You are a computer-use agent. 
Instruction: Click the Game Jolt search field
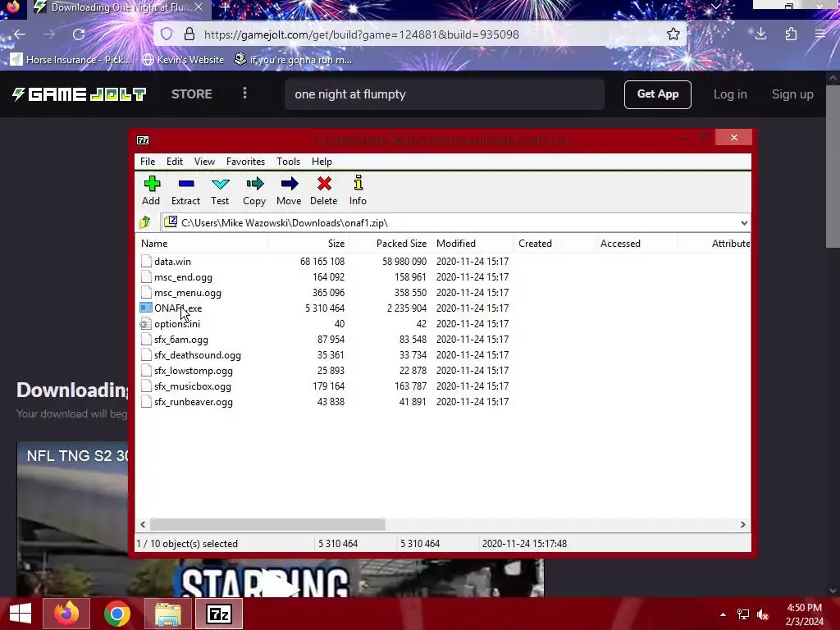(x=444, y=94)
